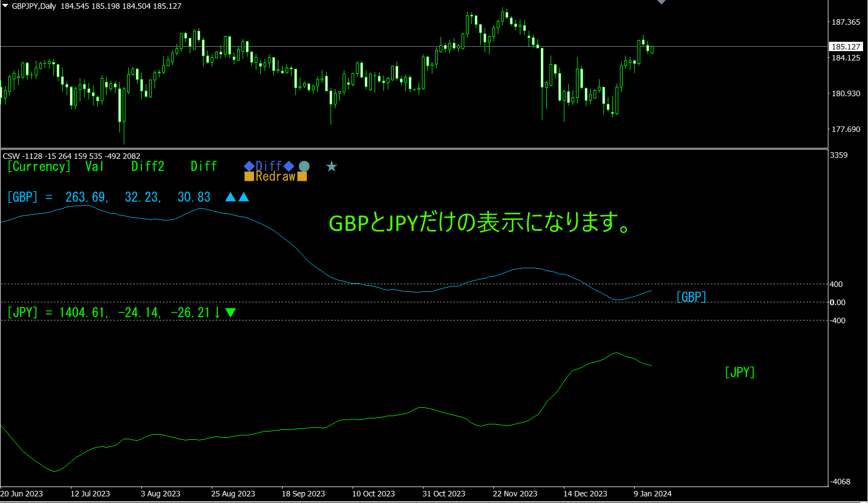Click the 22 Nov 2023 date on the time axis
The image size is (868, 503).
coord(515,494)
